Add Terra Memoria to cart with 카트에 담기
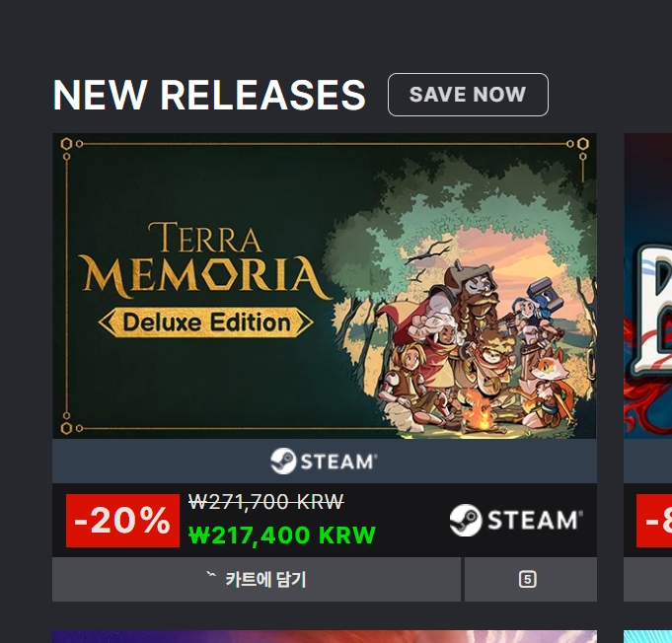This screenshot has width=672, height=643. 257,579
